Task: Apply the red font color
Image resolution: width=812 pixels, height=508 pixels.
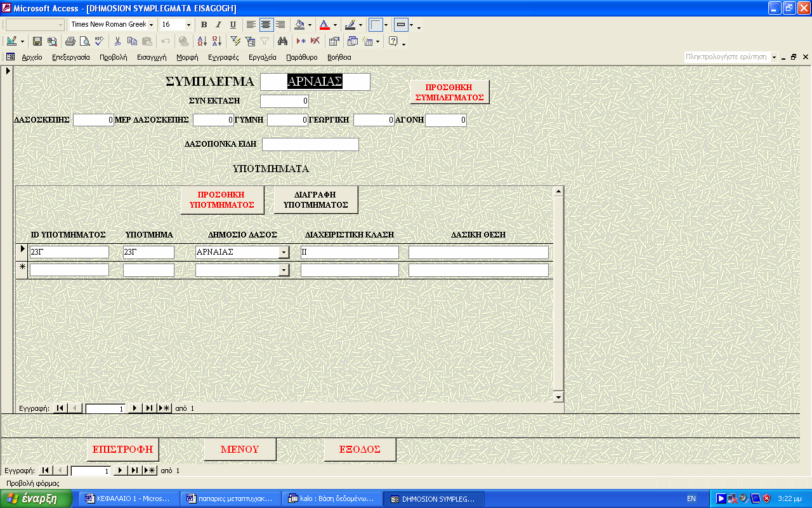Action: pyautogui.click(x=324, y=25)
